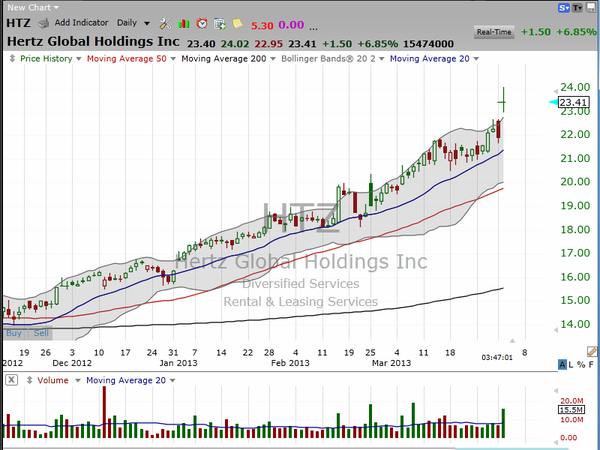This screenshot has height=450, width=600.
Task: Click volume pane Moving Average 20 label
Action: pyautogui.click(x=126, y=380)
